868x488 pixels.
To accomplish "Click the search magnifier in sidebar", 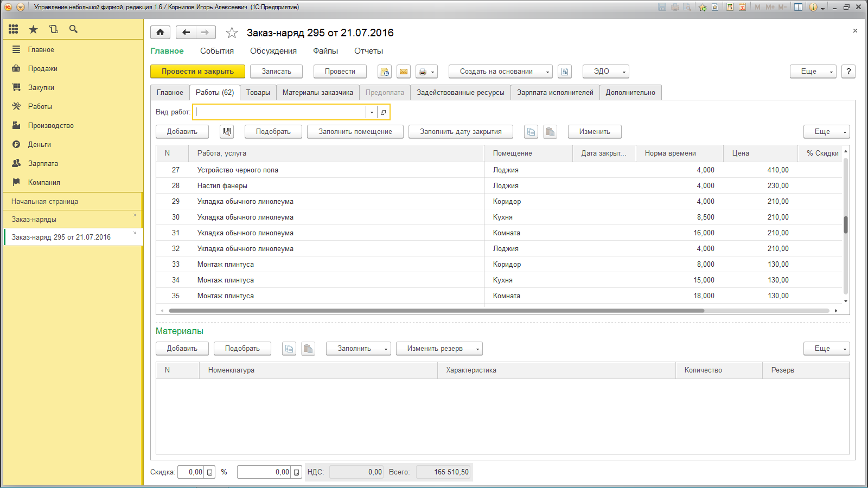I will click(x=73, y=29).
